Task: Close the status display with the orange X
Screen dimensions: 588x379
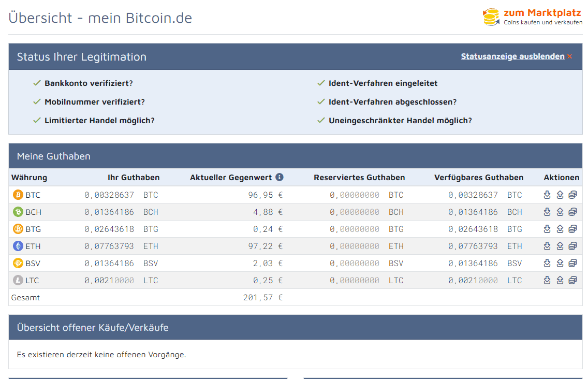Action: point(569,56)
